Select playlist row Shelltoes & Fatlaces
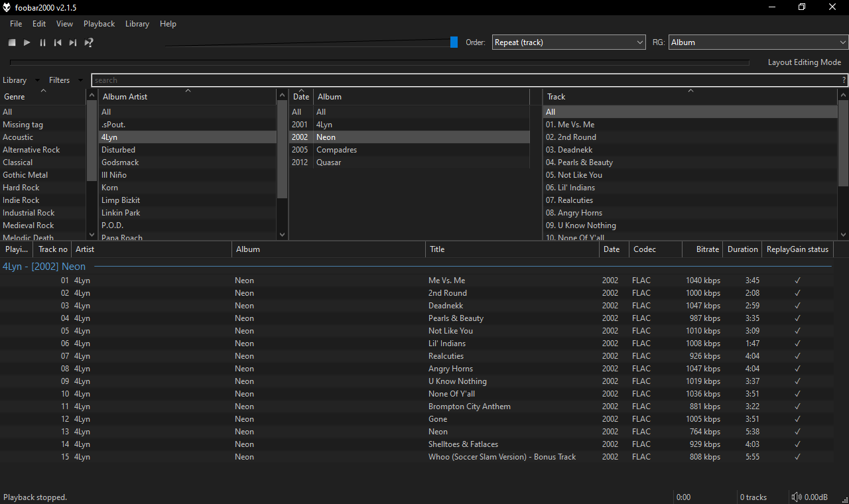The width and height of the screenshot is (849, 504). click(417, 444)
